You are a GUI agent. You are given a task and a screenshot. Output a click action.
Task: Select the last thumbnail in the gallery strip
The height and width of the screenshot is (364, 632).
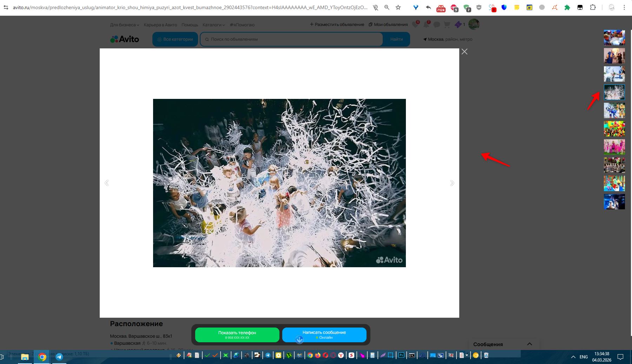click(x=614, y=202)
